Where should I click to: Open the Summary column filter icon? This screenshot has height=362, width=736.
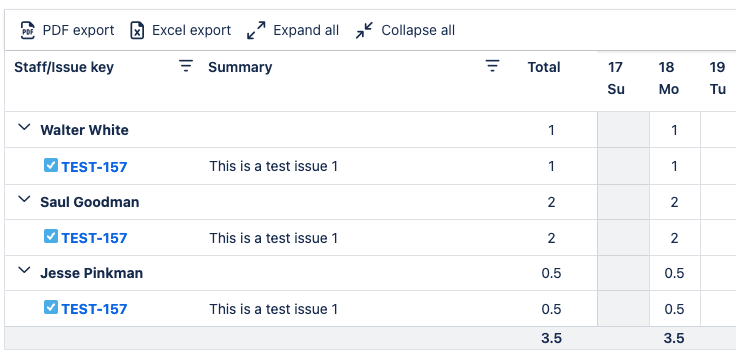(x=492, y=66)
